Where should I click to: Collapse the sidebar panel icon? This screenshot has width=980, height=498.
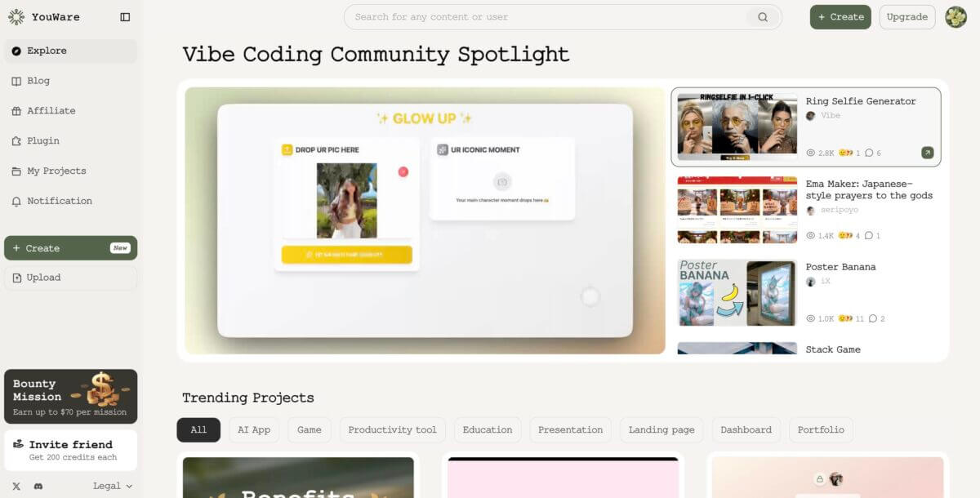pyautogui.click(x=125, y=17)
